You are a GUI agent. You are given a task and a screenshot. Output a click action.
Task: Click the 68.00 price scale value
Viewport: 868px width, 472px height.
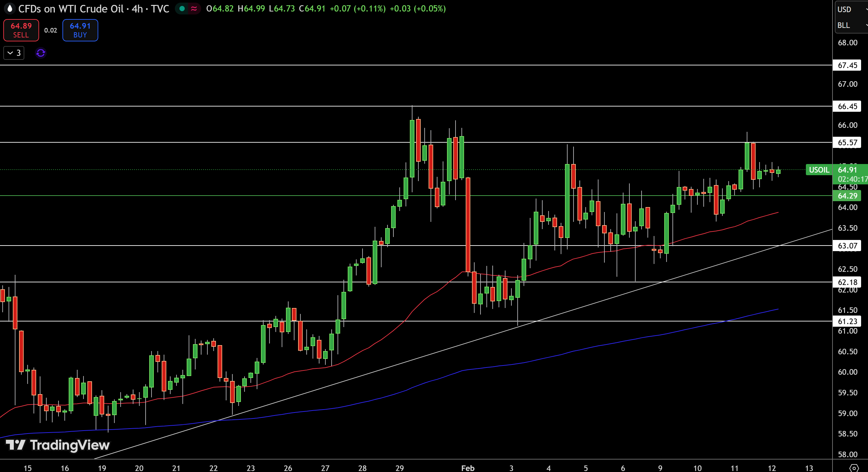click(x=847, y=43)
